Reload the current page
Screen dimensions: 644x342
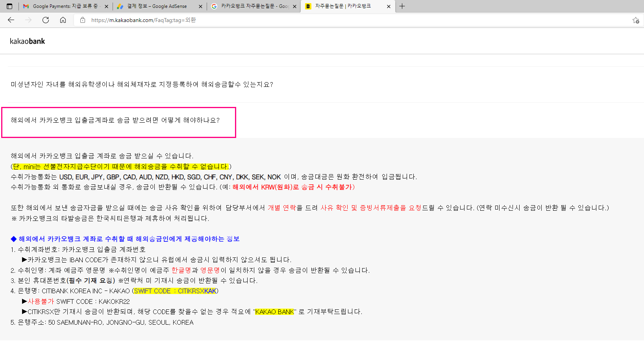[x=46, y=20]
